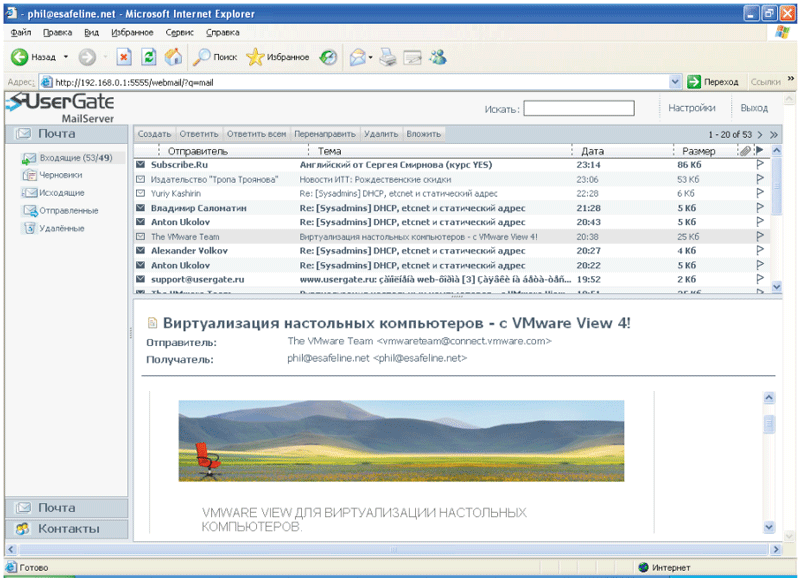Viewport: 800px width, 578px height.
Task: Open the Файл menu
Action: (x=21, y=33)
